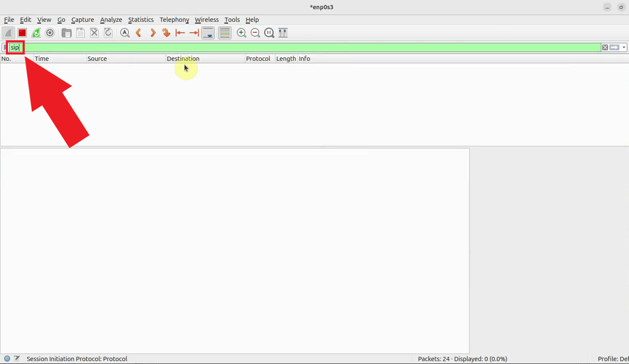Screen dimensions: 629x364
Task: Restore the Wireshark window size
Action: 621,7
